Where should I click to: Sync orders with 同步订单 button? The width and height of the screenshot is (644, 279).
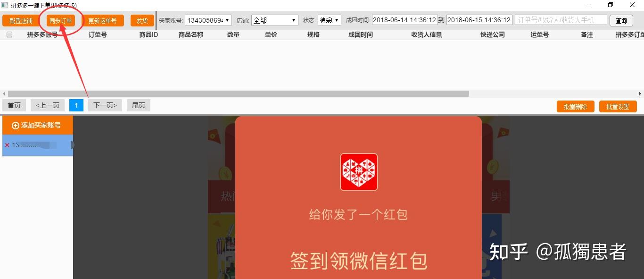[x=61, y=21]
